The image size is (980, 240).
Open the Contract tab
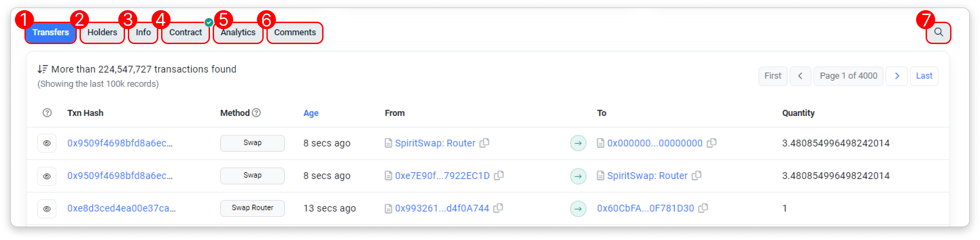pyautogui.click(x=185, y=33)
